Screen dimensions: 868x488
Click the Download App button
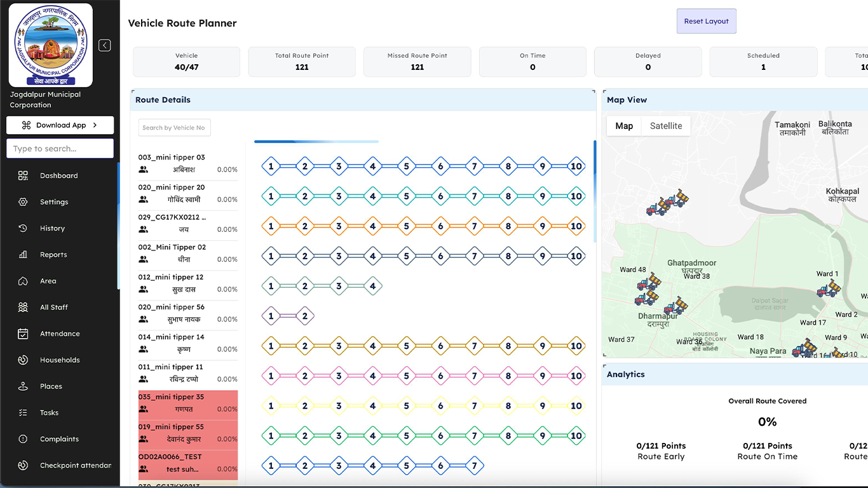[x=60, y=125]
